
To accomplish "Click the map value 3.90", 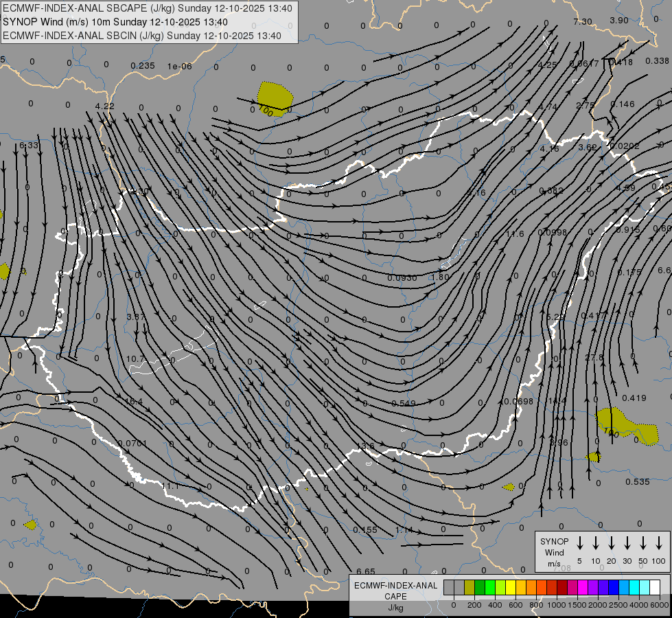I will (619, 20).
